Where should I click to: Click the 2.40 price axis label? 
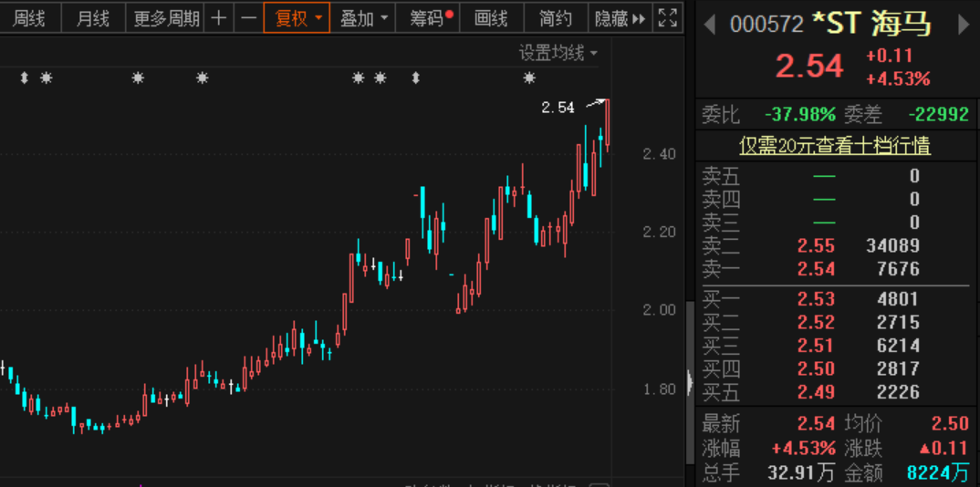[x=659, y=153]
